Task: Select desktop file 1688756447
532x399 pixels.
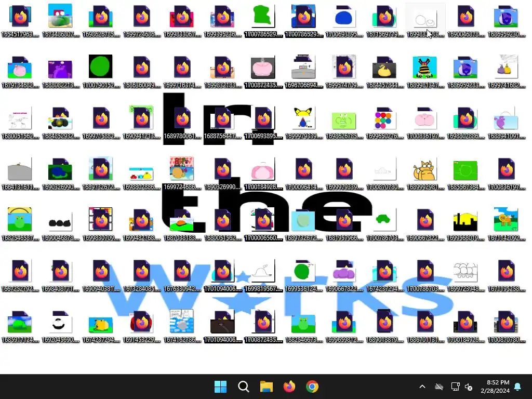Action: coord(222,123)
